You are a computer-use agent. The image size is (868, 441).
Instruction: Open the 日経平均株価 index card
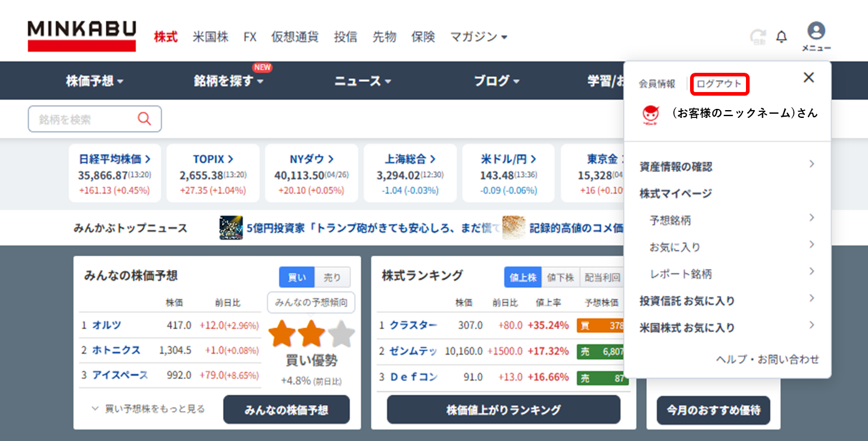[115, 173]
